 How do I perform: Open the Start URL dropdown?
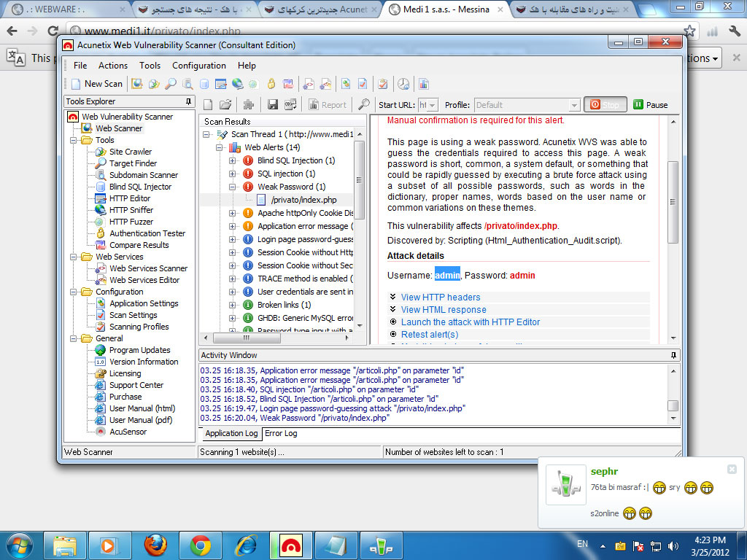[x=432, y=105]
